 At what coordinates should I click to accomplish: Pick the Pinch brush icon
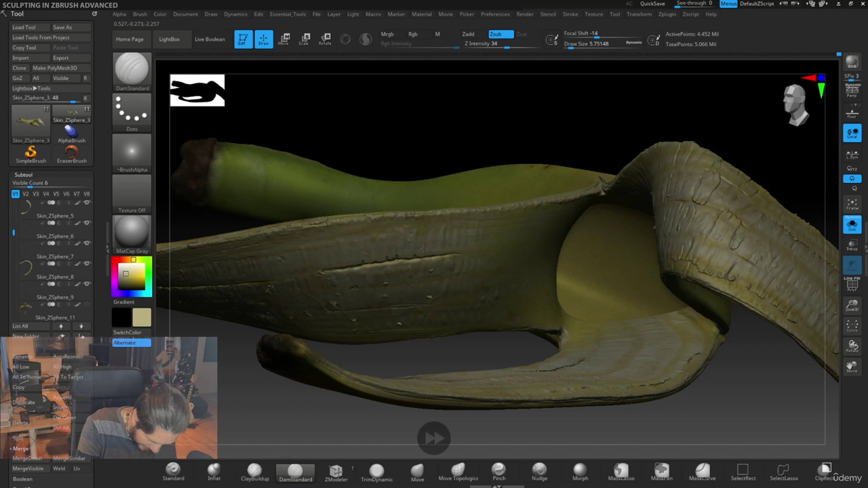coord(498,472)
